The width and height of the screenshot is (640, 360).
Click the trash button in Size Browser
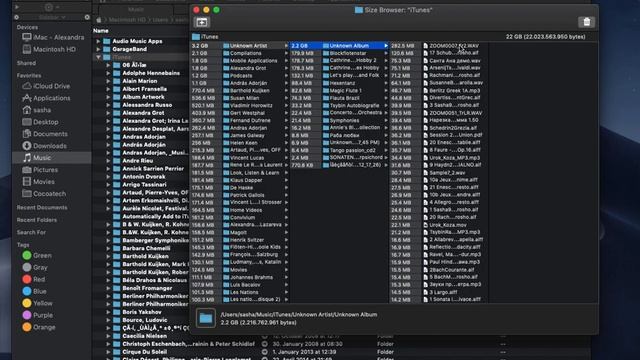coord(587,22)
